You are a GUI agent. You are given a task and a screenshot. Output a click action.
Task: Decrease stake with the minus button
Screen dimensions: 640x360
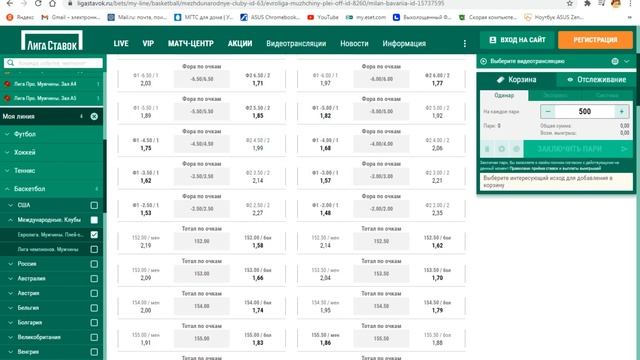coord(548,111)
